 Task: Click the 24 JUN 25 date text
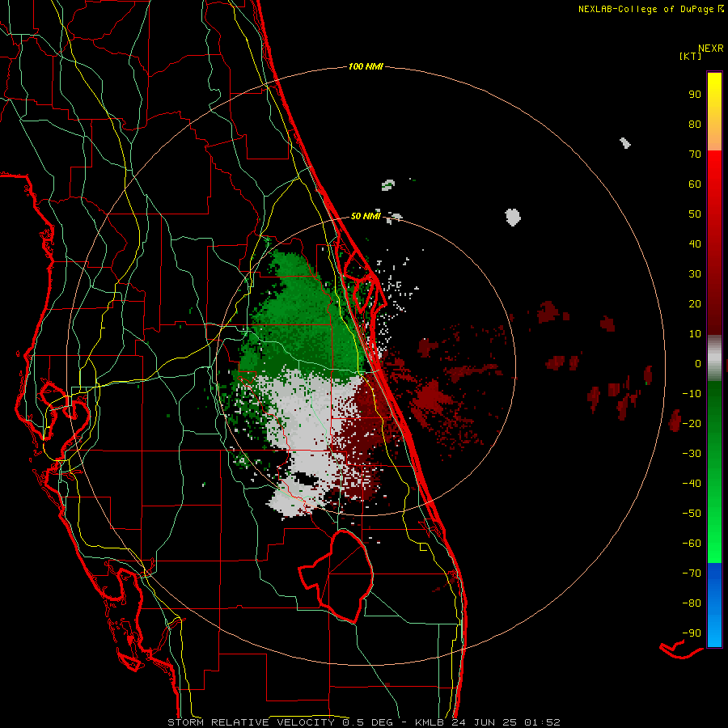[485, 722]
